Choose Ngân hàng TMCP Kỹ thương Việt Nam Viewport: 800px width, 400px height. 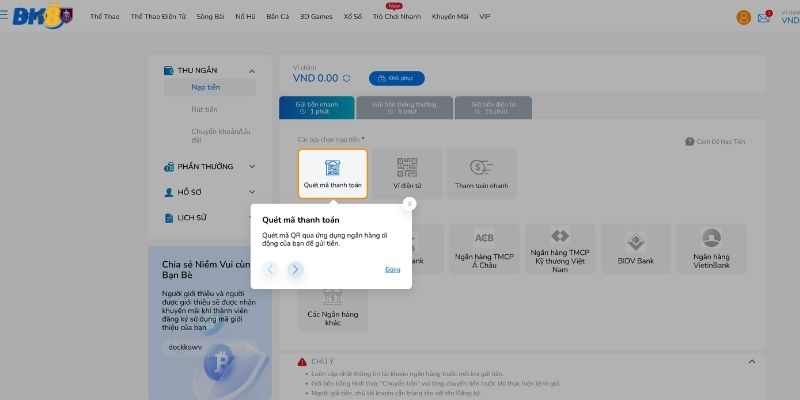(x=560, y=248)
